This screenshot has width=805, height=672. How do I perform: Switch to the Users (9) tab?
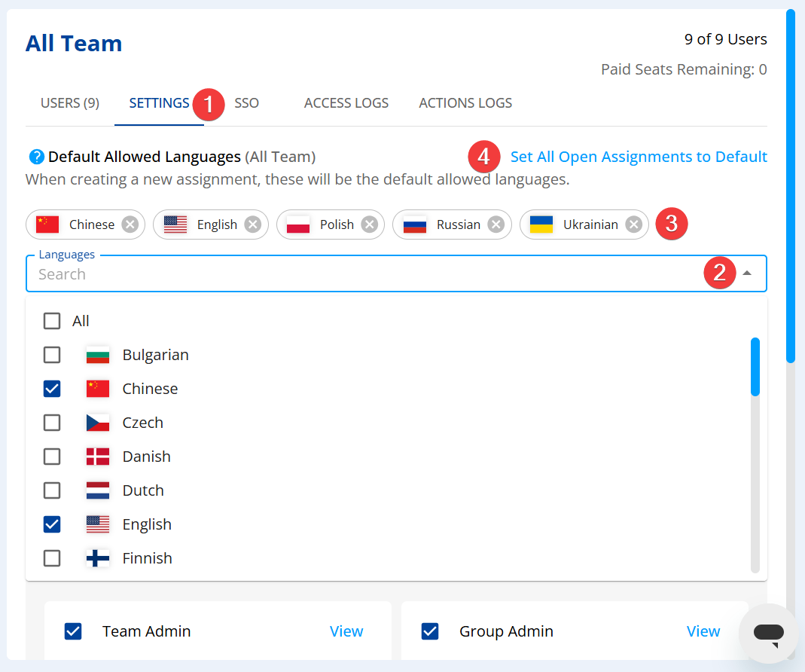pos(70,103)
